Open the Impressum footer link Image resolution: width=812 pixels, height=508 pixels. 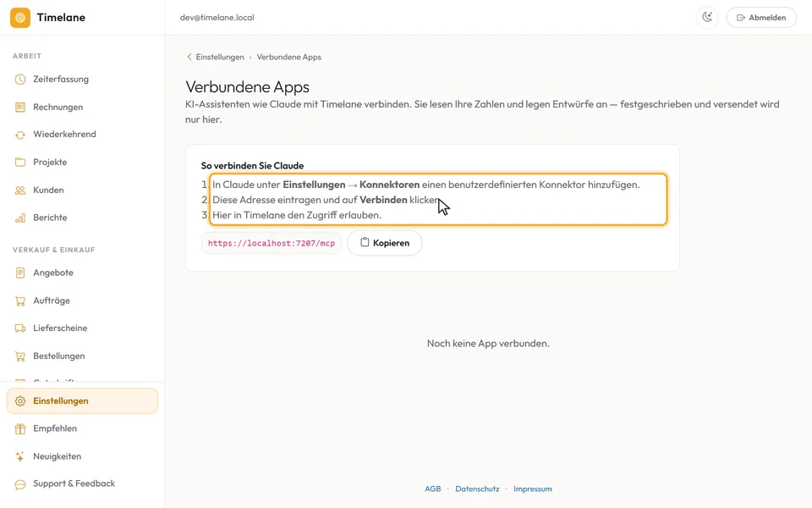(x=532, y=489)
